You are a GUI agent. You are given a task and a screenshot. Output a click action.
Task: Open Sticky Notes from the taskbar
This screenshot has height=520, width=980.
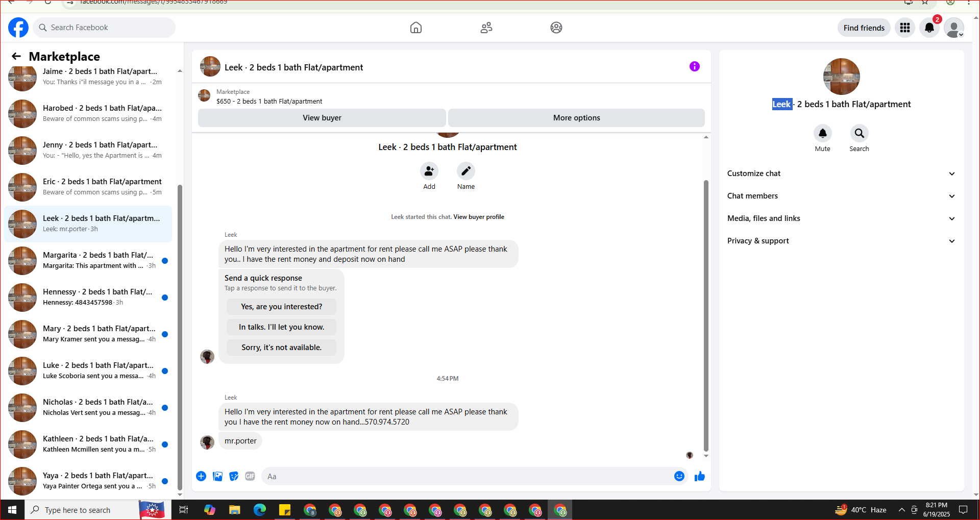(285, 510)
